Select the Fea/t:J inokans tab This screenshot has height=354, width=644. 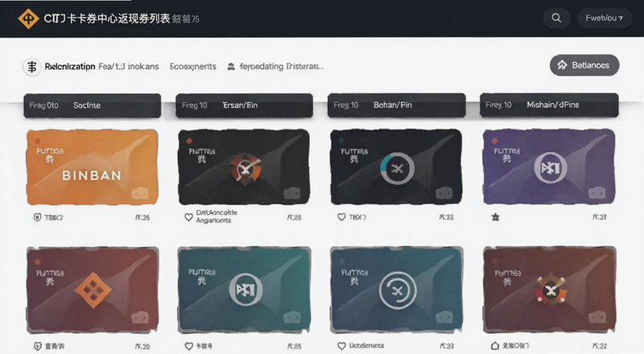[x=129, y=67]
